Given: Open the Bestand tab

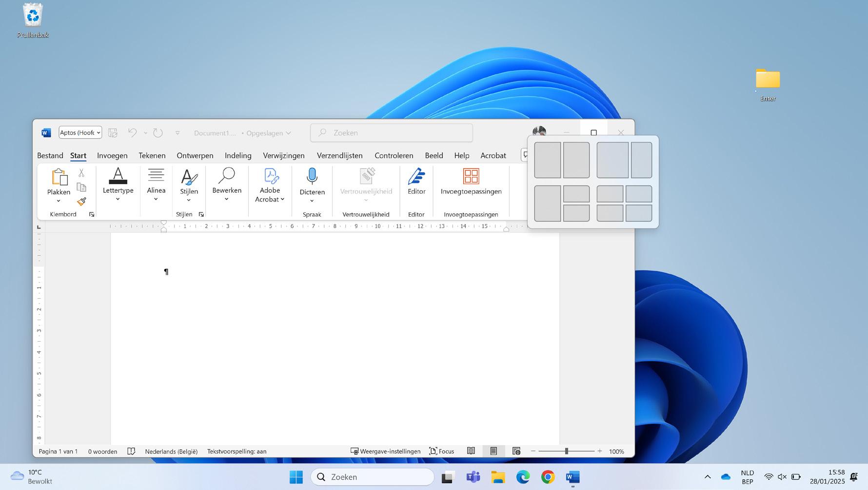Looking at the screenshot, I should tap(50, 156).
